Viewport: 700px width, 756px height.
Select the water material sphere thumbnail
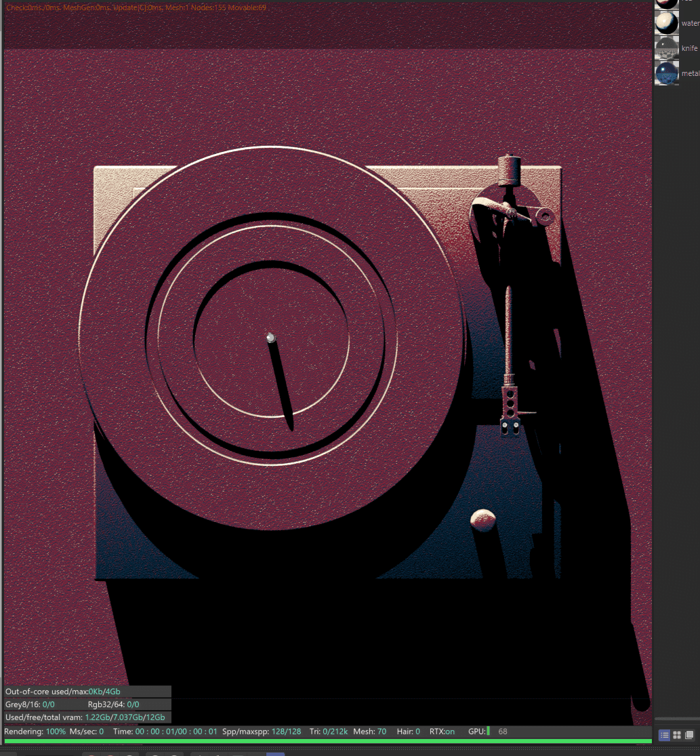point(666,23)
